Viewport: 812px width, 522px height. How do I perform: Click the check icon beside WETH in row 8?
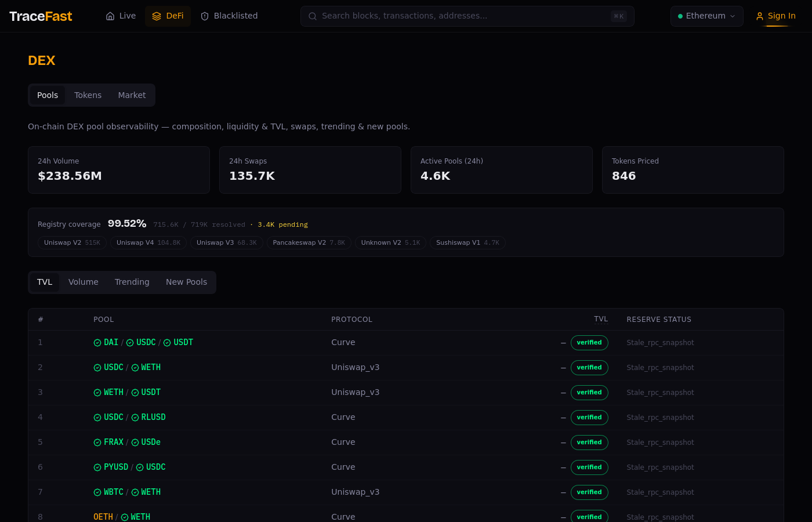pos(125,517)
